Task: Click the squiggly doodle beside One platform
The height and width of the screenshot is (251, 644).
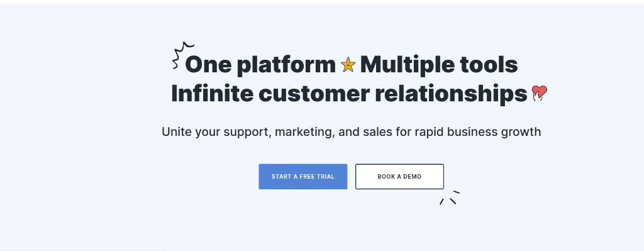Action: 183,55
